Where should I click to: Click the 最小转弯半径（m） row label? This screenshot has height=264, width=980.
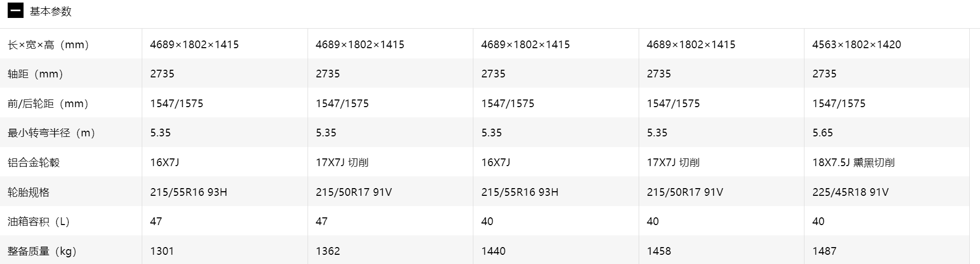click(51, 133)
